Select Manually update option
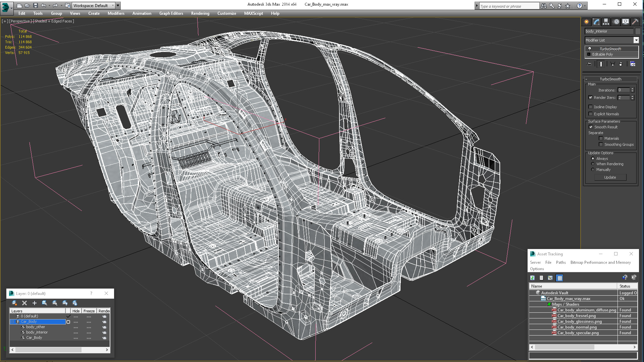644x362 pixels. coord(593,170)
